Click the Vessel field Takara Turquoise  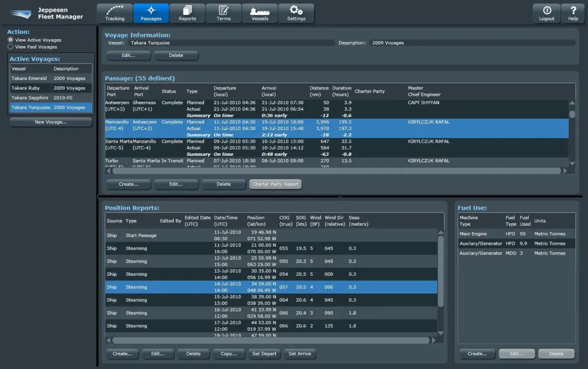point(231,43)
